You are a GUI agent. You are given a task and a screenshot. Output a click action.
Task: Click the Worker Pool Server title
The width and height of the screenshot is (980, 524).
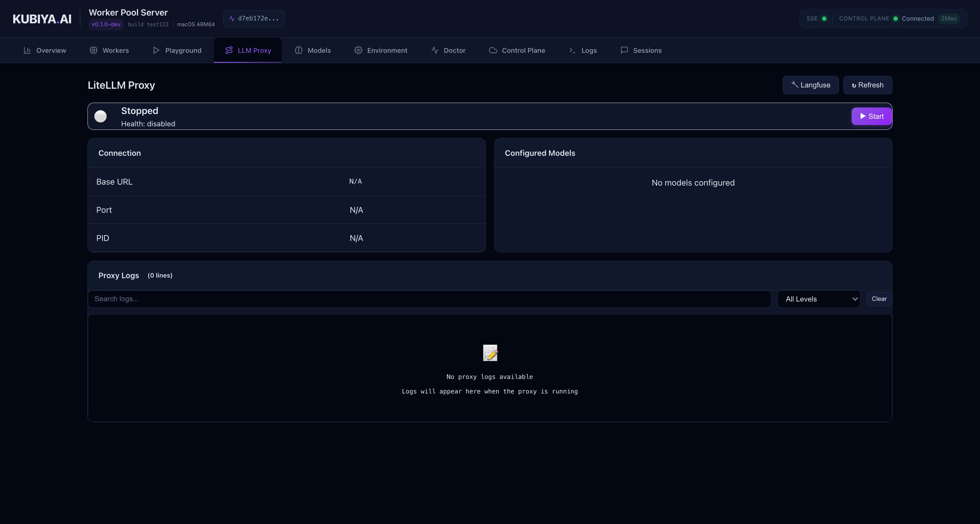coord(128,13)
